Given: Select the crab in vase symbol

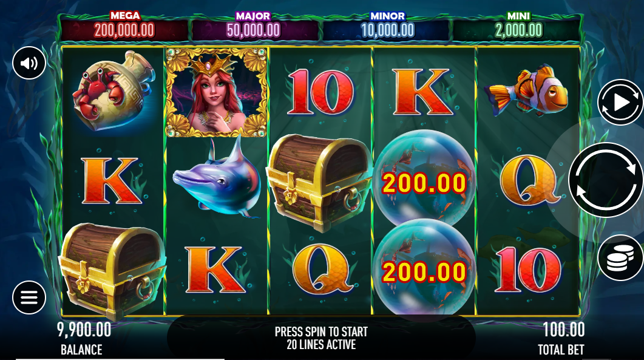Looking at the screenshot, I should coord(112,90).
